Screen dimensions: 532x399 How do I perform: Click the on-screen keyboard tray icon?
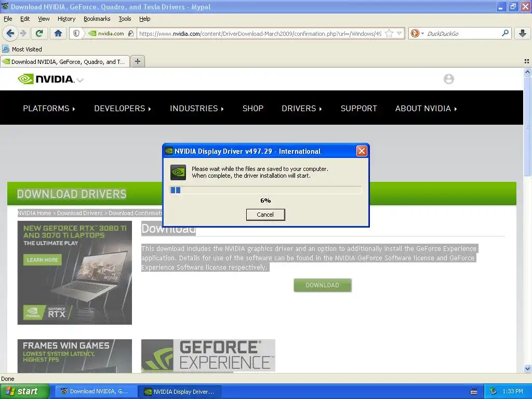[x=474, y=392]
